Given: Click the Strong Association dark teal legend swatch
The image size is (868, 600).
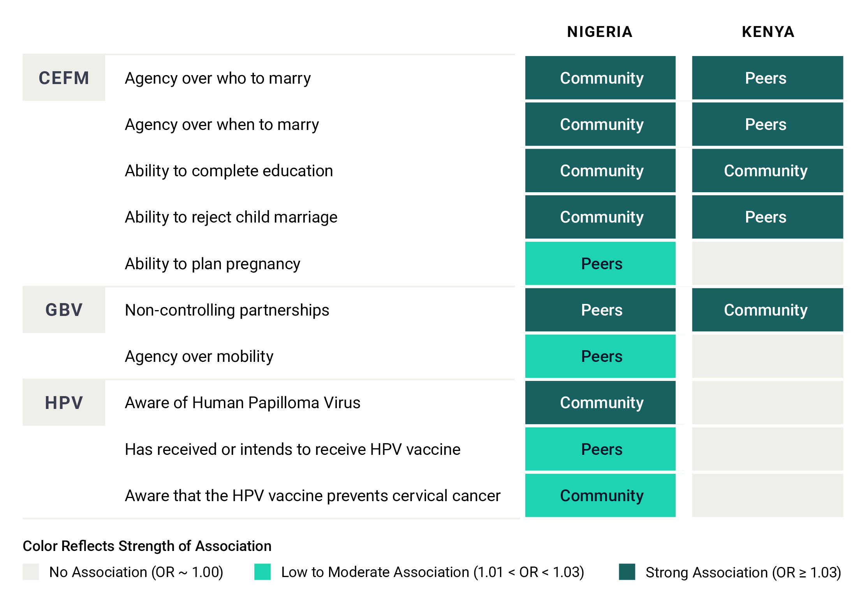Looking at the screenshot, I should click(627, 572).
